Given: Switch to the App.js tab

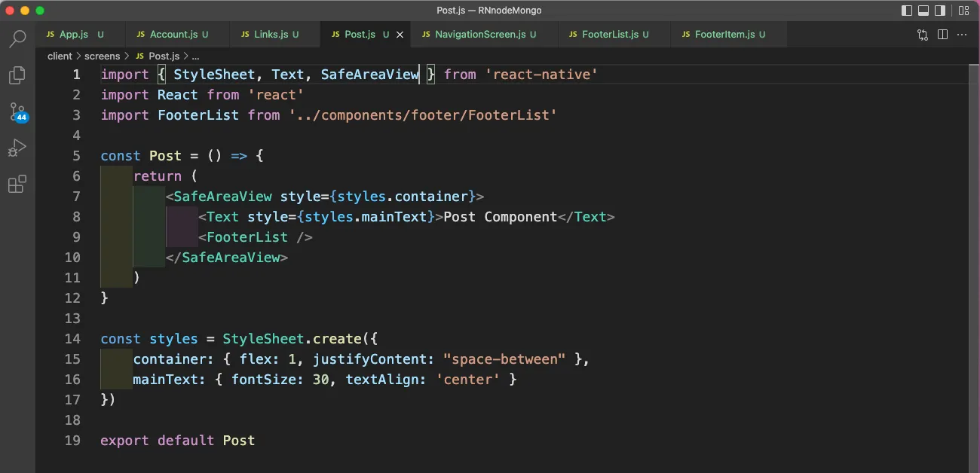Looking at the screenshot, I should pos(79,35).
